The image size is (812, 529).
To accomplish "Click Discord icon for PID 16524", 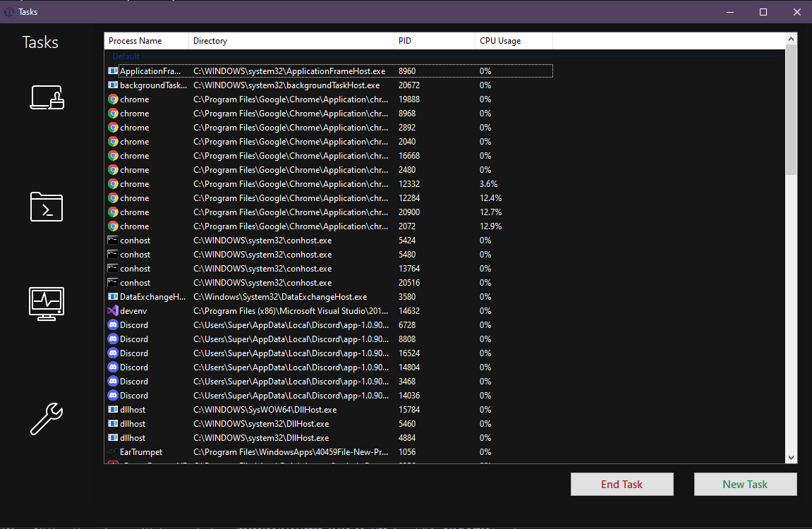I will click(113, 353).
